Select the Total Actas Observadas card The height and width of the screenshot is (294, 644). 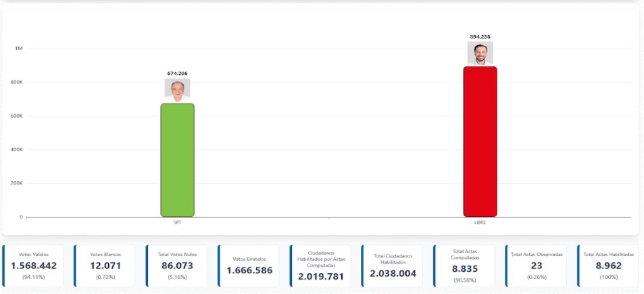537,266
